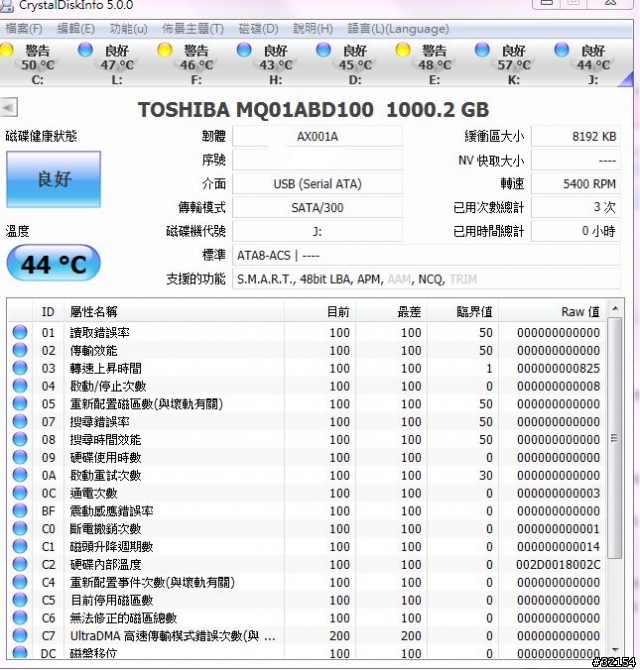Select drive K: at 57 °C

509,64
